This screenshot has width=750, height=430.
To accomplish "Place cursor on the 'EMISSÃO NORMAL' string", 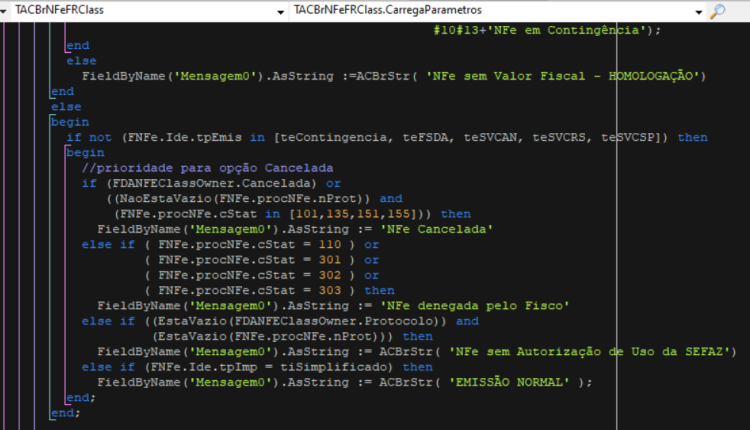I will 509,382.
